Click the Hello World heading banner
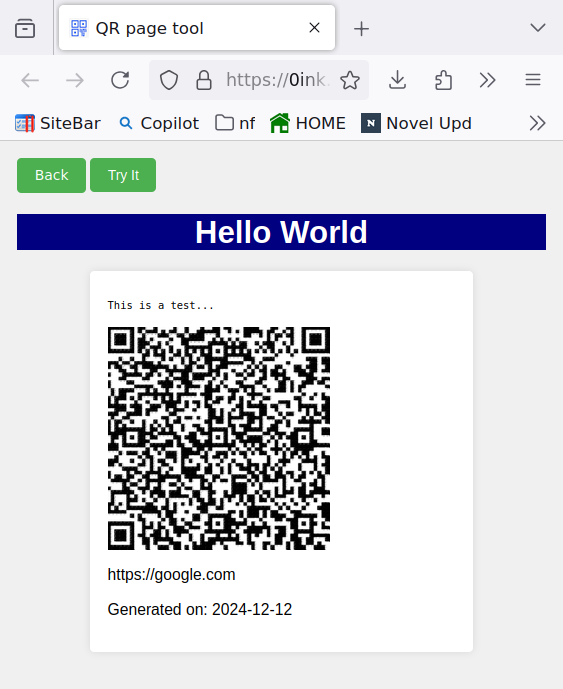The image size is (563, 689). (281, 232)
